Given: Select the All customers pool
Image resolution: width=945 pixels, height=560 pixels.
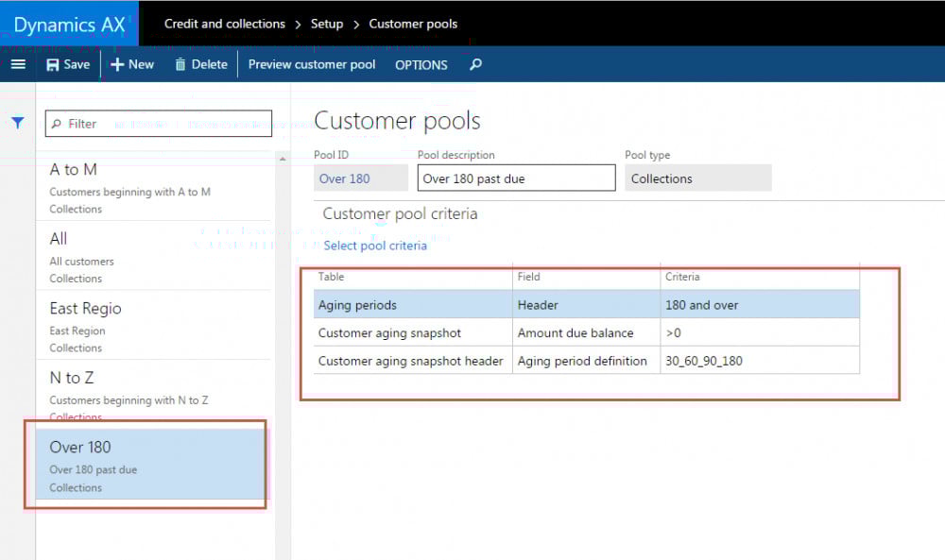Looking at the screenshot, I should pos(151,257).
